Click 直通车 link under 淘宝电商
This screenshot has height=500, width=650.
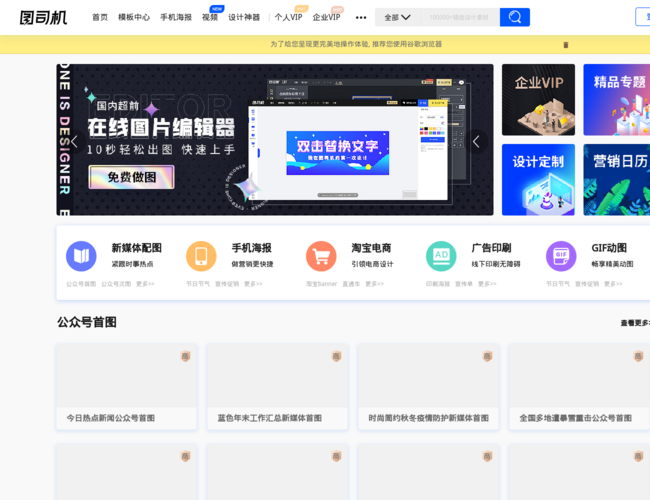351,284
